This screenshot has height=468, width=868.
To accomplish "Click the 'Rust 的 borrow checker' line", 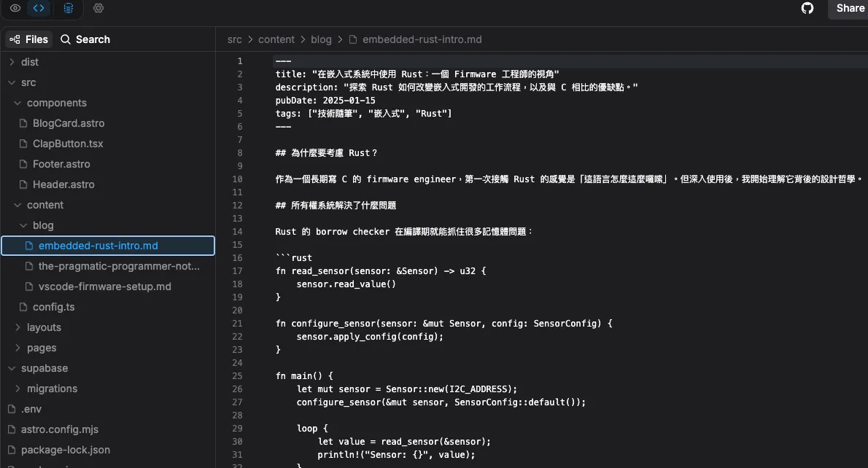I will [x=404, y=232].
